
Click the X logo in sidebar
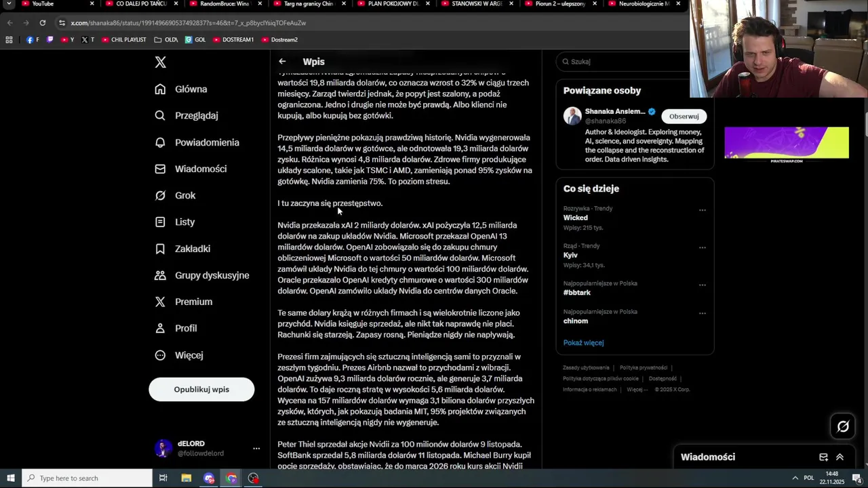(x=160, y=62)
